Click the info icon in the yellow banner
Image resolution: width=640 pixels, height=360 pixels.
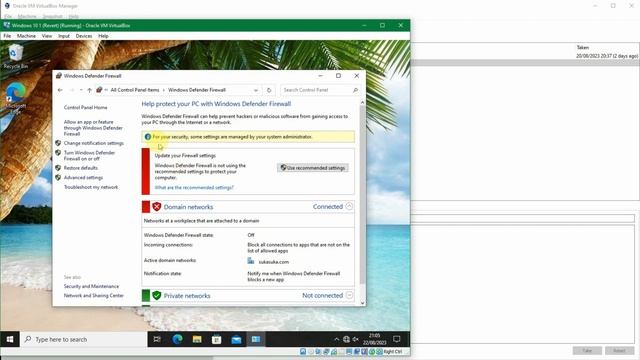tap(148, 137)
